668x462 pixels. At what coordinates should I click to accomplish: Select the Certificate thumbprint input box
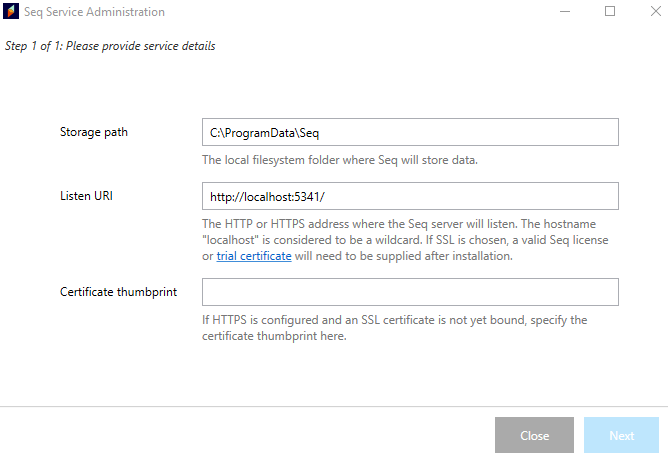pos(410,292)
